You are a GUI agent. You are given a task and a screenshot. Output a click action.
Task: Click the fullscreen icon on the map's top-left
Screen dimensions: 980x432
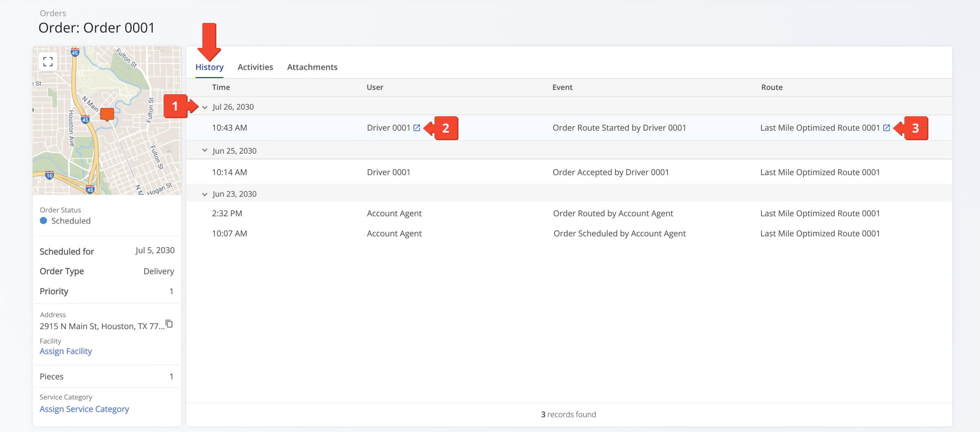click(x=47, y=62)
